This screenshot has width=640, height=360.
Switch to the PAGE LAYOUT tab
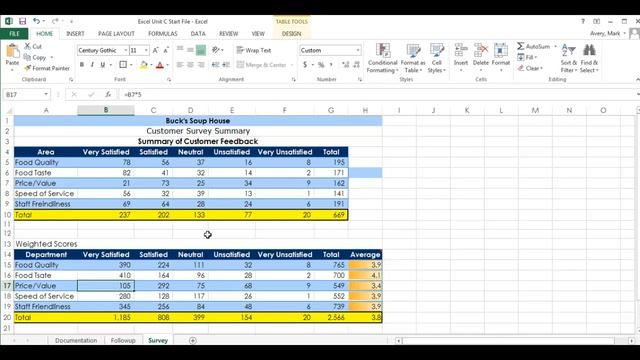pos(116,33)
